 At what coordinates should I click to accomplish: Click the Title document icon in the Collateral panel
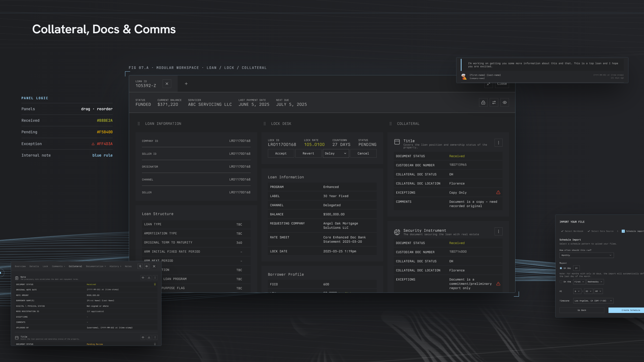pos(397,142)
